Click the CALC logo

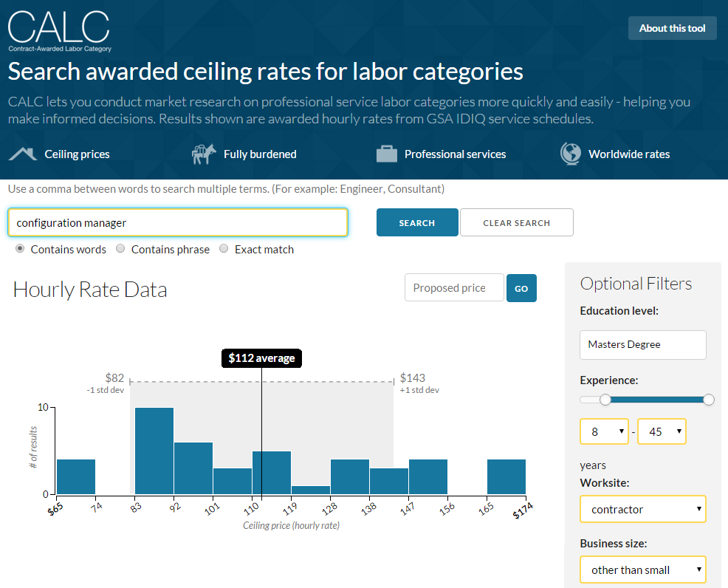pos(59,30)
